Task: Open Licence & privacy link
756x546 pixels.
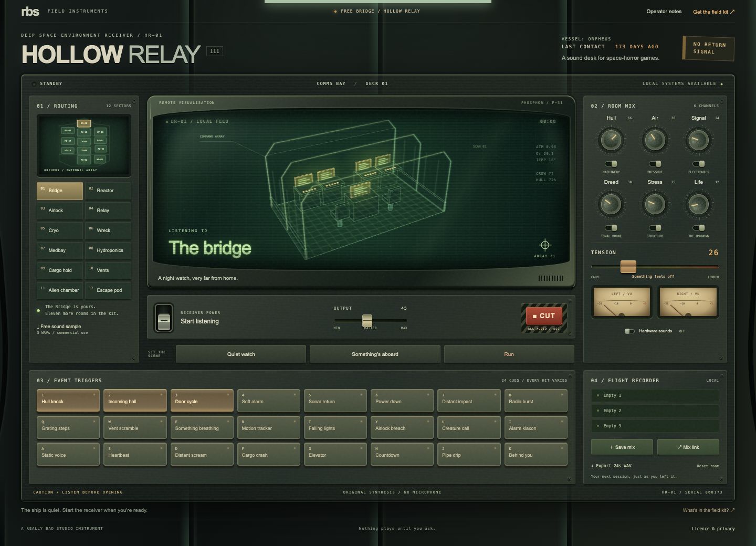Action: (713, 529)
